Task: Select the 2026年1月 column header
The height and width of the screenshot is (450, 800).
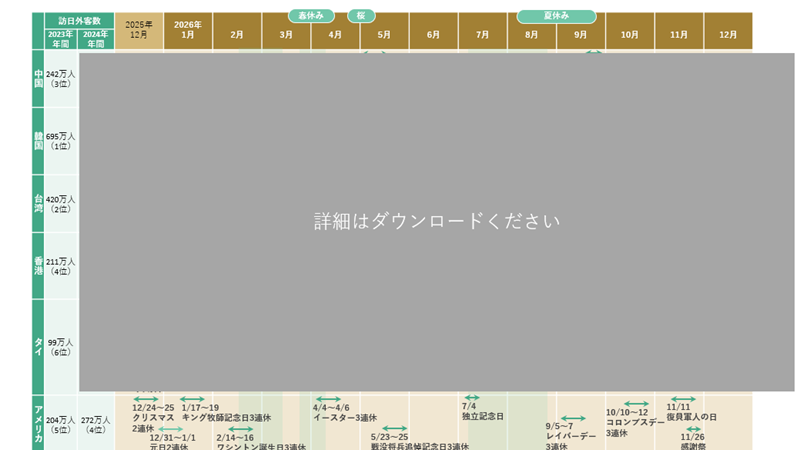Action: (x=187, y=30)
